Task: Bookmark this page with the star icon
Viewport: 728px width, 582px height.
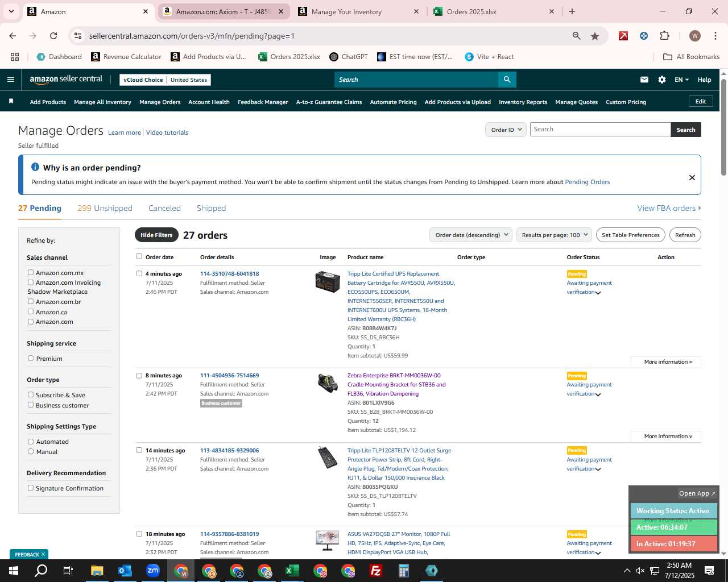Action: point(595,36)
